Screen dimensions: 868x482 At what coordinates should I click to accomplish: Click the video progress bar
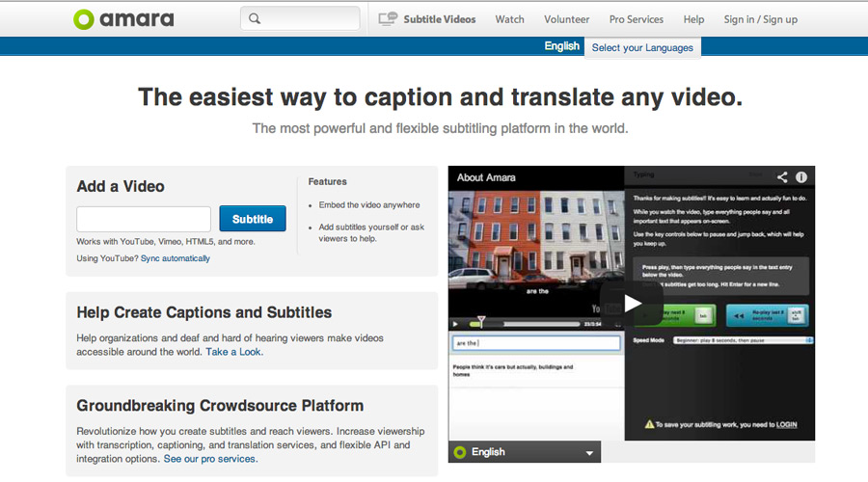525,324
